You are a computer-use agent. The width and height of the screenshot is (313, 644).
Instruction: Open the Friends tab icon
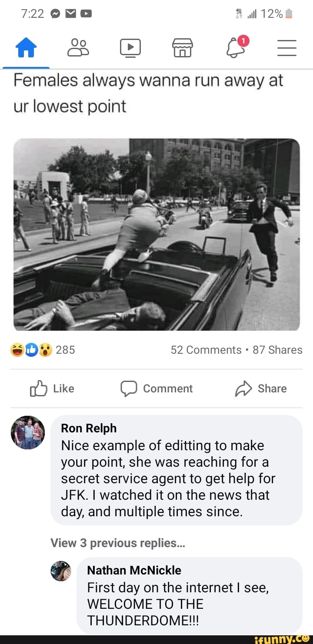pos(78,47)
